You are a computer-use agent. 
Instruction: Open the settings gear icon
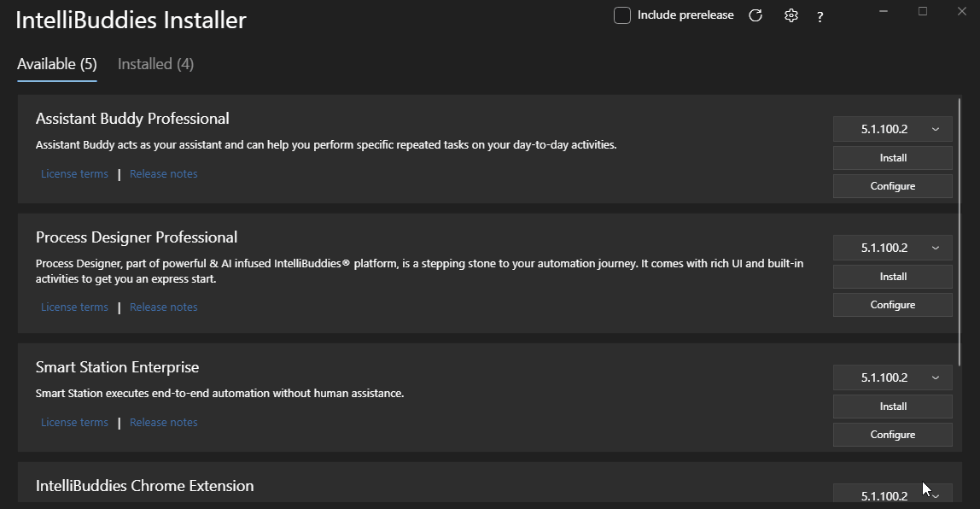click(791, 15)
